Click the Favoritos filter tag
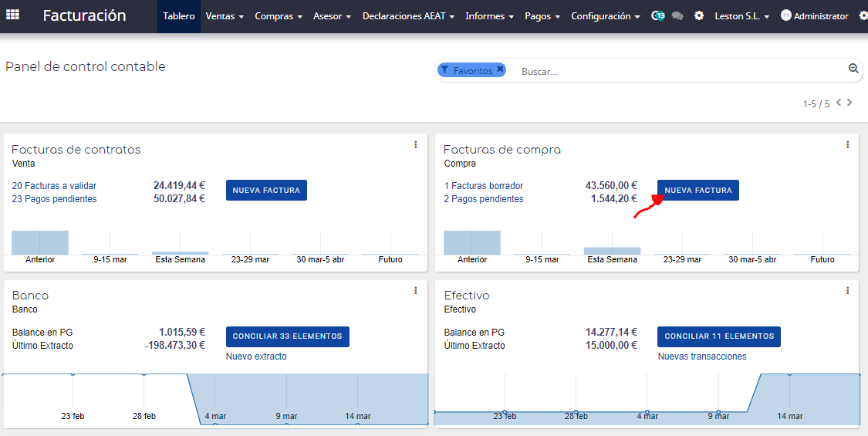The height and width of the screenshot is (436, 868). (471, 69)
